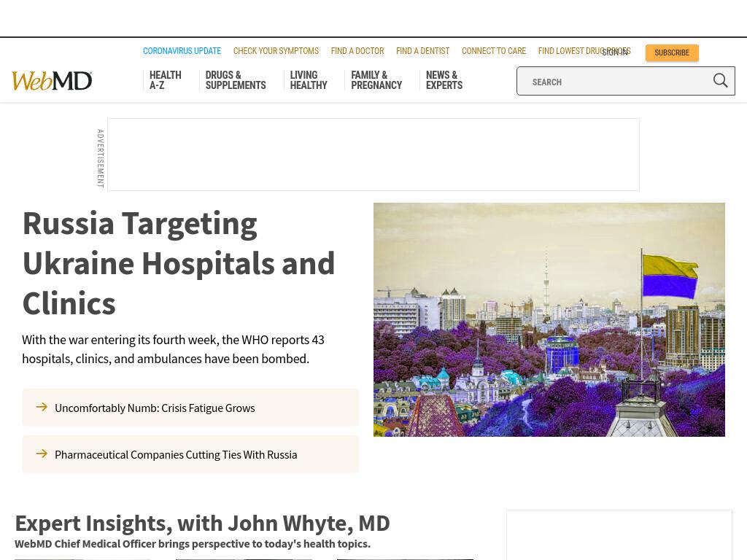This screenshot has width=747, height=560.
Task: Open the Health A-Z menu
Action: coord(166,80)
